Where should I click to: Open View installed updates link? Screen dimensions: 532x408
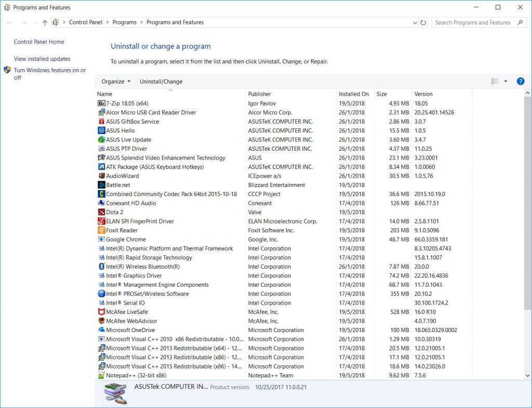click(x=42, y=59)
